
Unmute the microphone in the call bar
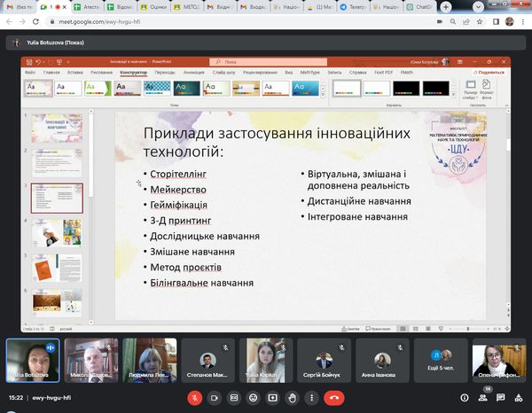point(194,398)
